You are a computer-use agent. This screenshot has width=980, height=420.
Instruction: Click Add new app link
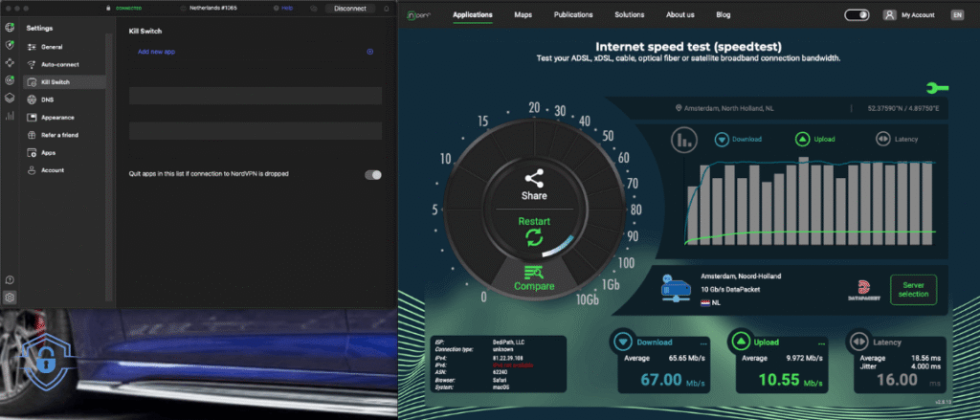[156, 52]
